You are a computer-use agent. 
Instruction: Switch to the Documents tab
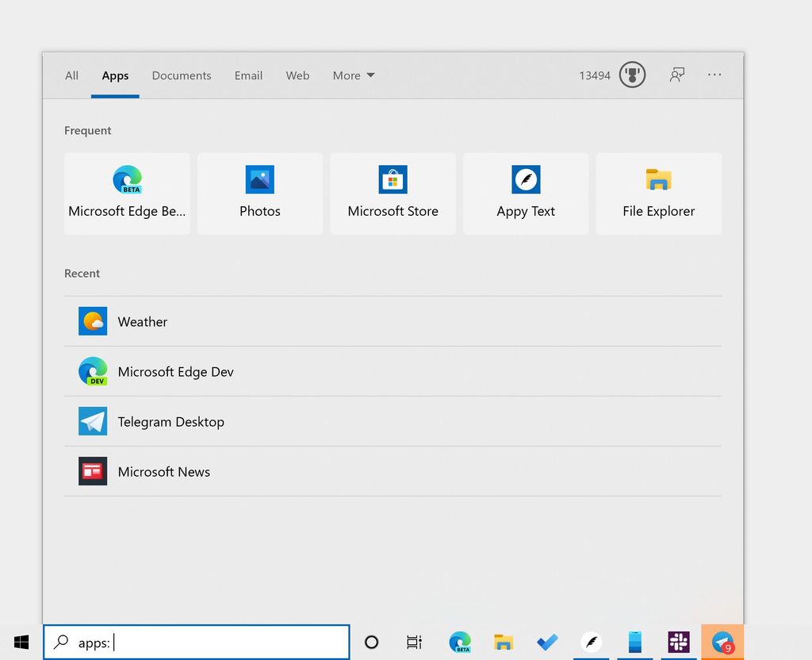181,75
